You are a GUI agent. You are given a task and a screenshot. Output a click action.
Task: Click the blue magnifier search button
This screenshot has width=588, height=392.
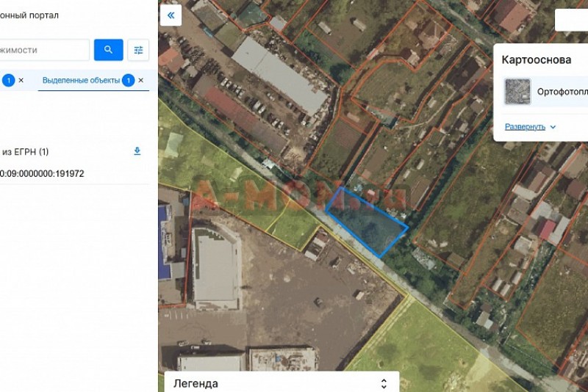(x=109, y=50)
